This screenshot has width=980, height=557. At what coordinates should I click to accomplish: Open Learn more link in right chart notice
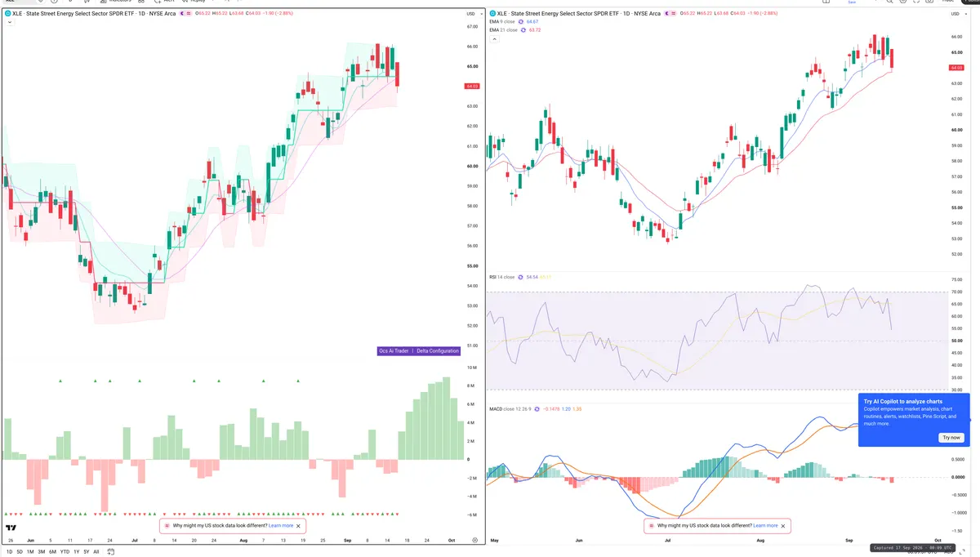click(765, 526)
